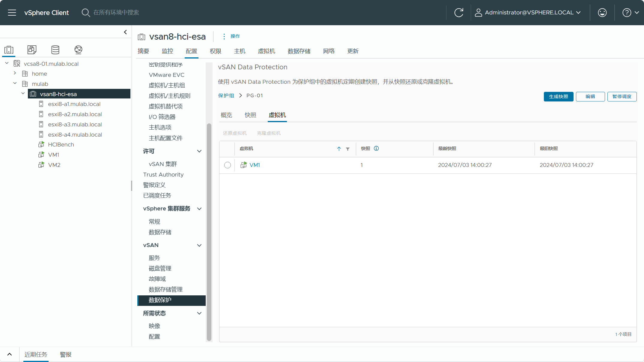Click the VM1 icon in inventory tree
The width and height of the screenshot is (644, 362).
pos(41,155)
